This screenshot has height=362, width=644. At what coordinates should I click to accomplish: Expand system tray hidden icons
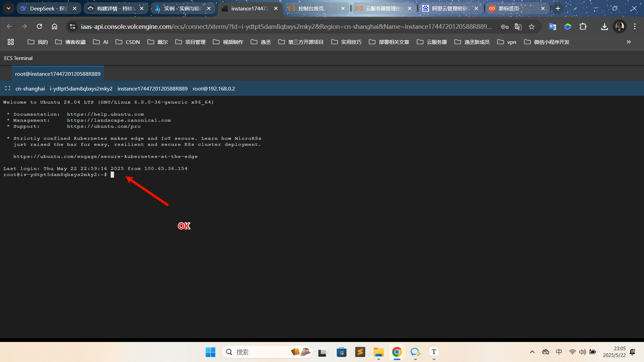[x=532, y=352]
